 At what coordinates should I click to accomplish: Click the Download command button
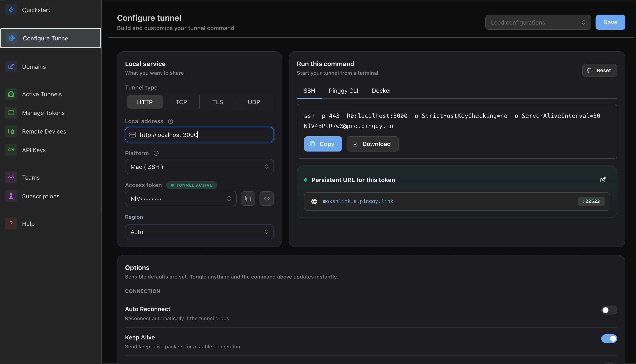point(372,144)
